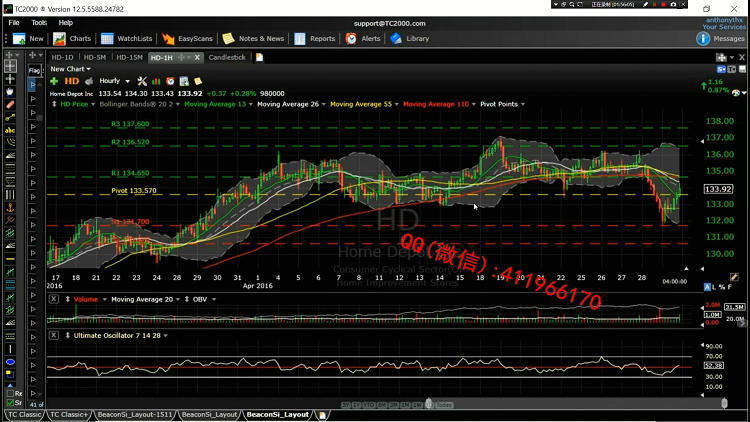Close the Ultimate Oscillator pane
This screenshot has width=750, height=422.
click(x=54, y=335)
